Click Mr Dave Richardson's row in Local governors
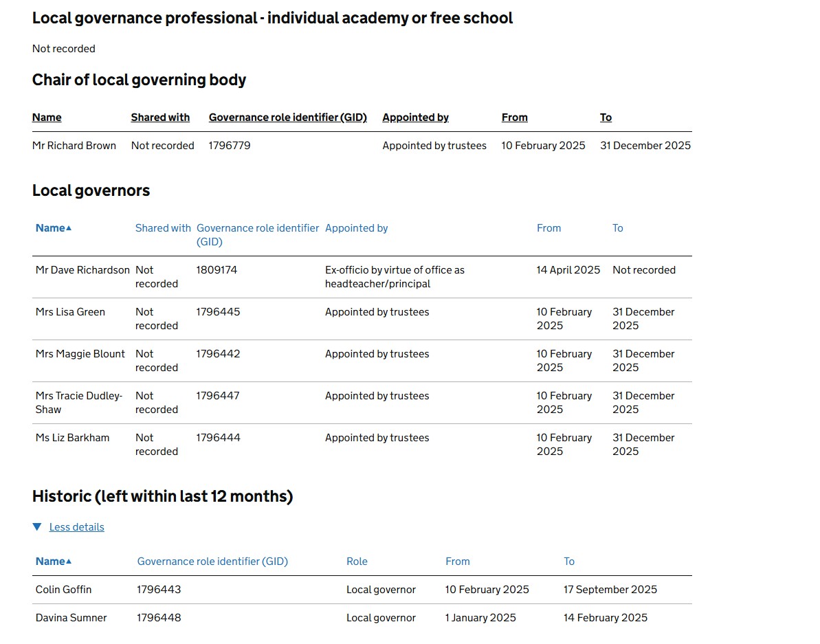The width and height of the screenshot is (820, 644). (x=82, y=270)
